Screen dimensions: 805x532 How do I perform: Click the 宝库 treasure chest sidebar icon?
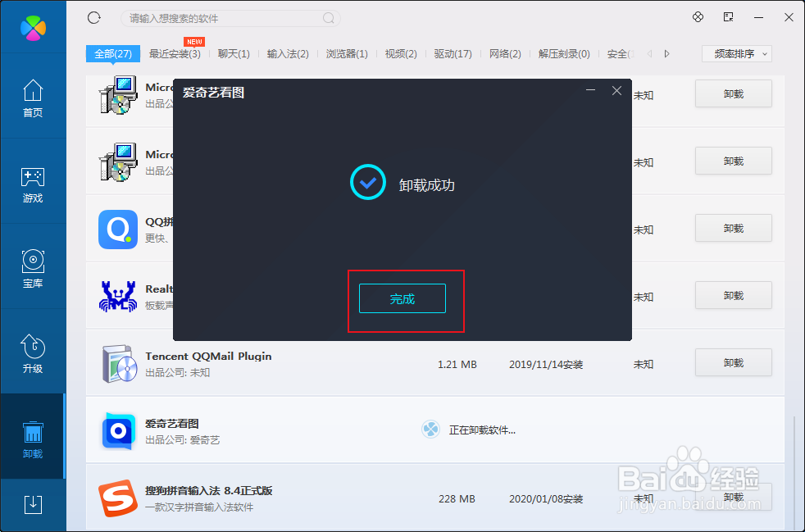pyautogui.click(x=33, y=262)
